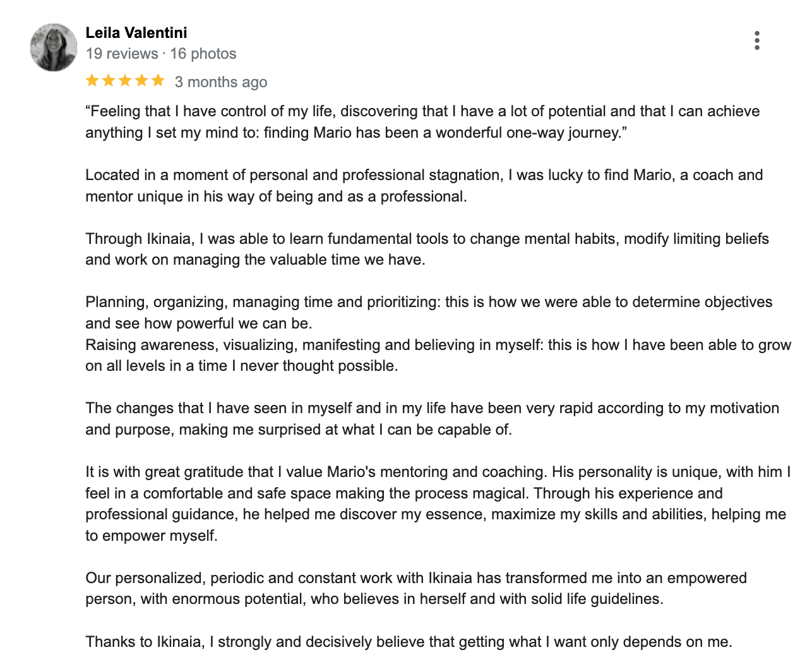Open the three-dot review options menu
Image resolution: width=812 pixels, height=657 pixels.
[x=756, y=40]
